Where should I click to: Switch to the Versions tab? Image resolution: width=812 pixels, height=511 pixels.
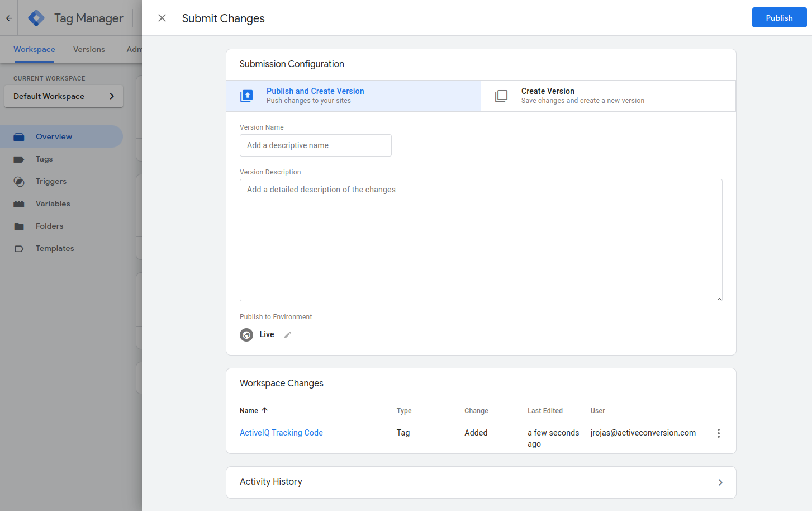pos(89,49)
